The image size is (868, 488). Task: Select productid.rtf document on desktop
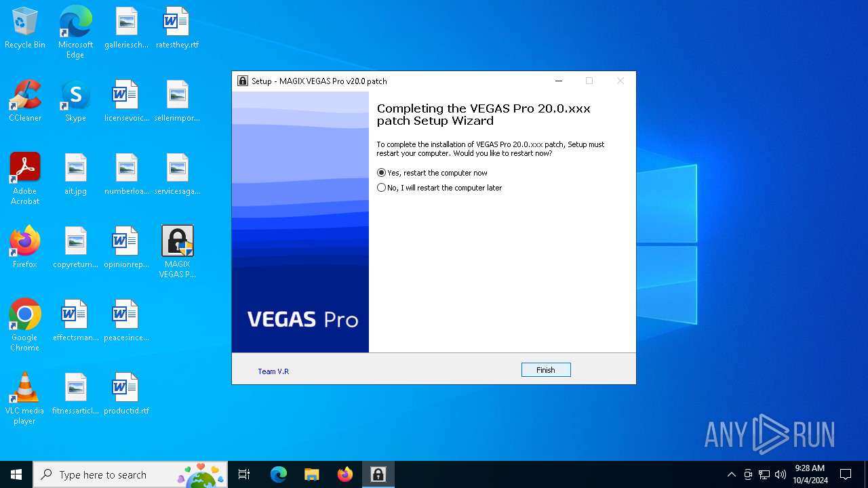pos(126,394)
